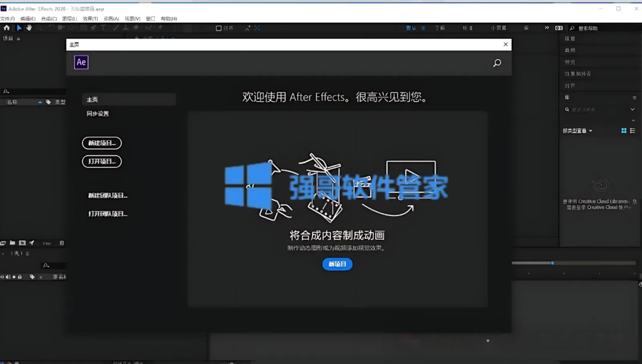
Task: Open the 效果(T) menu
Action: (90, 18)
